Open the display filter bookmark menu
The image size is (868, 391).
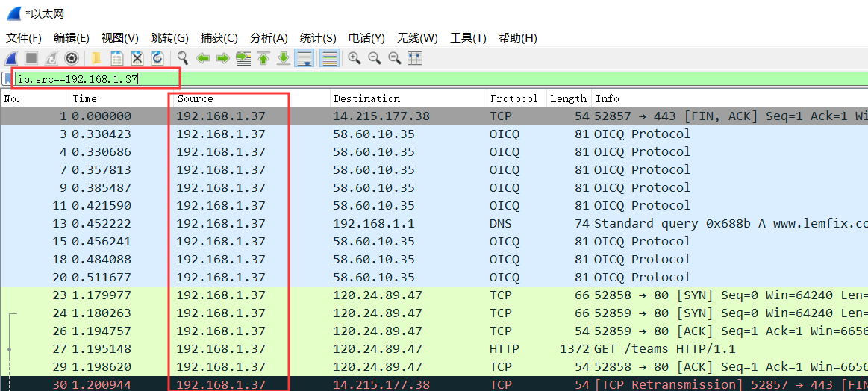coord(7,78)
